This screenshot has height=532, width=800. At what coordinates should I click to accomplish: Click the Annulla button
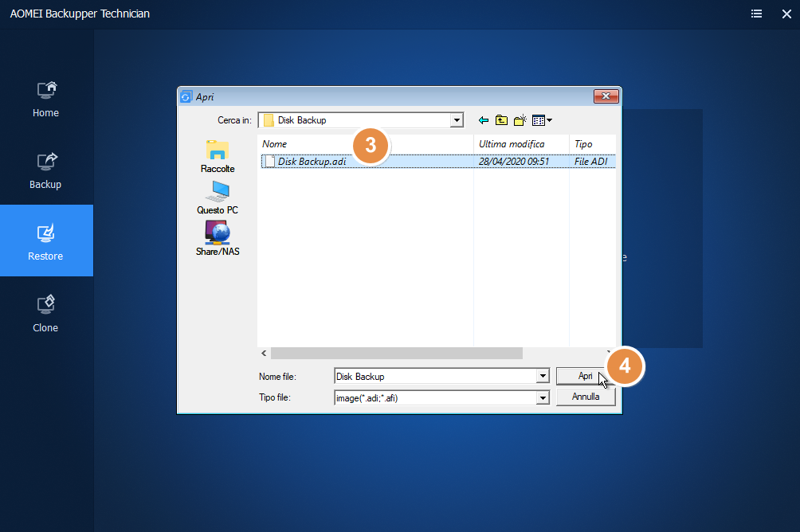[585, 397]
